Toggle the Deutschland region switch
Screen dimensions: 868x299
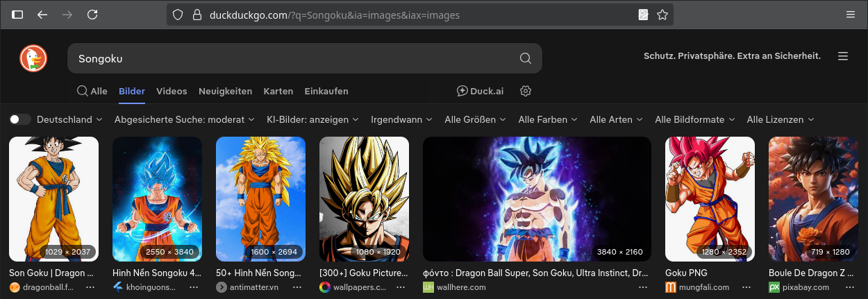click(19, 119)
